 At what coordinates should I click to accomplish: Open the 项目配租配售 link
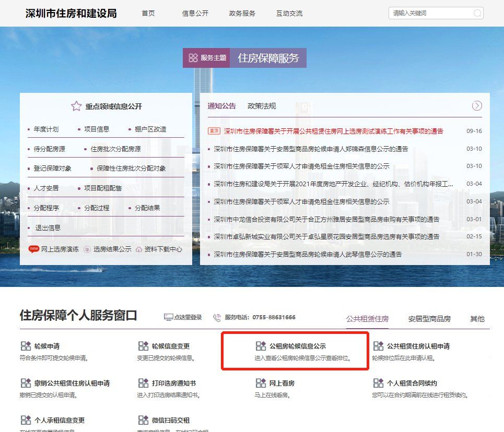(103, 188)
